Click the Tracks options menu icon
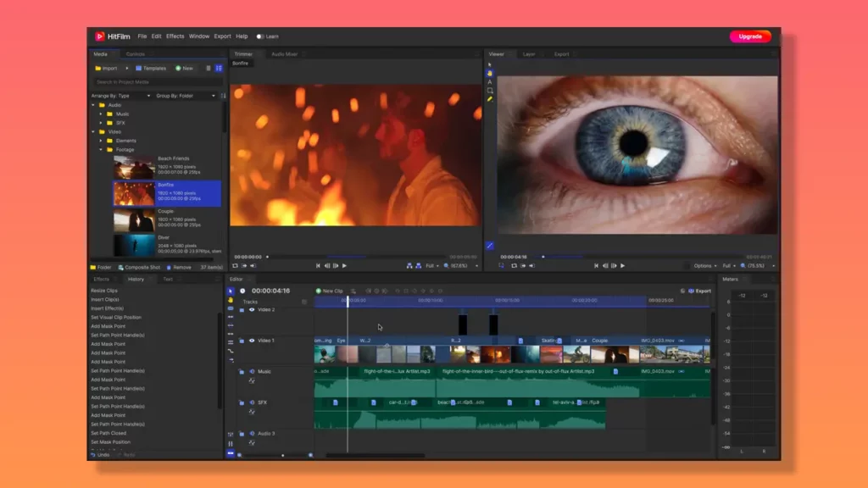868x488 pixels. point(304,302)
